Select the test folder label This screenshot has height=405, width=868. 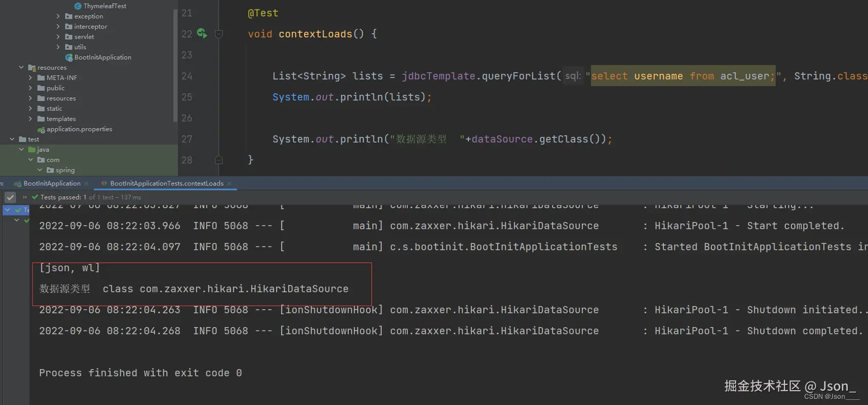pyautogui.click(x=33, y=139)
